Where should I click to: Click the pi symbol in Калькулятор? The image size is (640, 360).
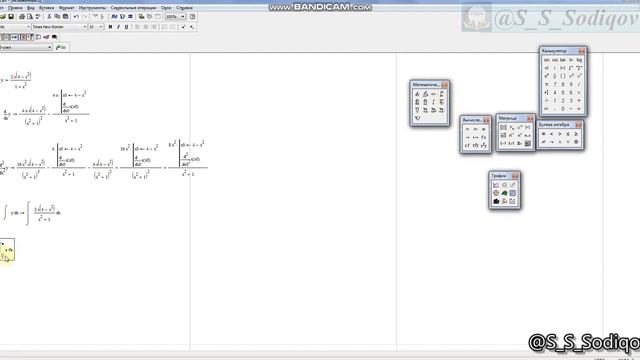tap(547, 84)
